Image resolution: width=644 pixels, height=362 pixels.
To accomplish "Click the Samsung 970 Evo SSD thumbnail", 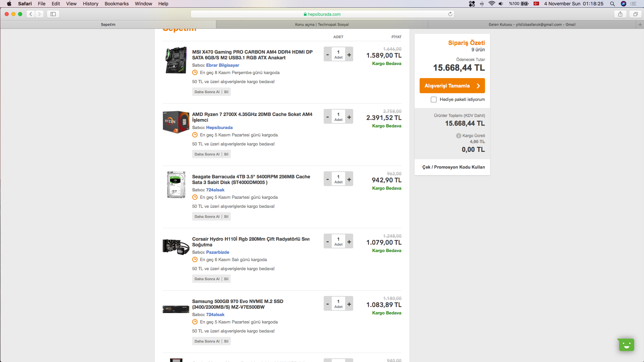I will pyautogui.click(x=176, y=309).
